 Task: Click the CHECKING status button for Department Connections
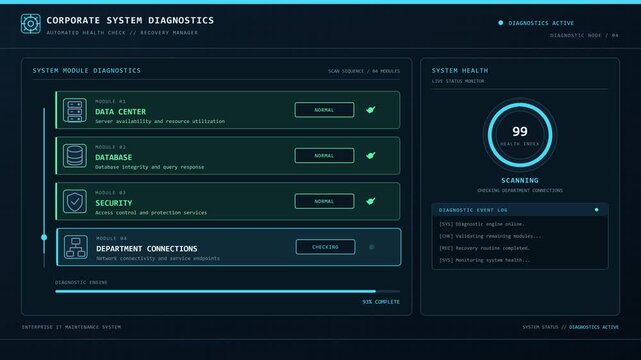click(x=325, y=247)
